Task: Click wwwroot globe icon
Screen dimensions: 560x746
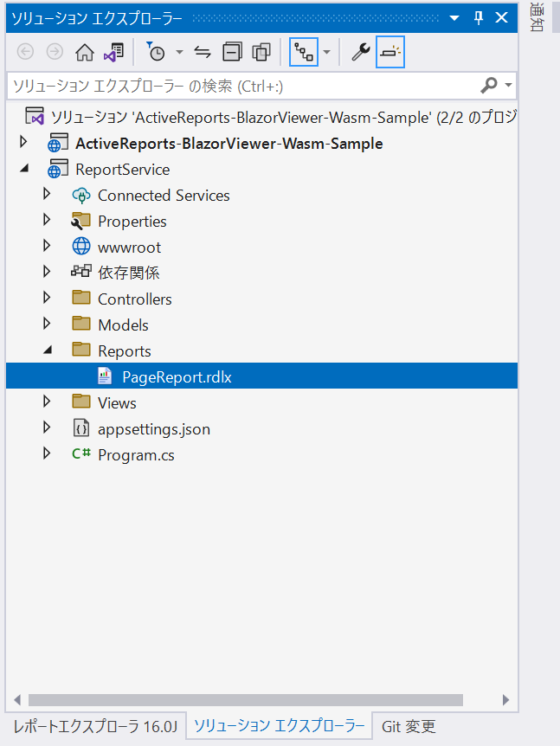Action: (81, 247)
